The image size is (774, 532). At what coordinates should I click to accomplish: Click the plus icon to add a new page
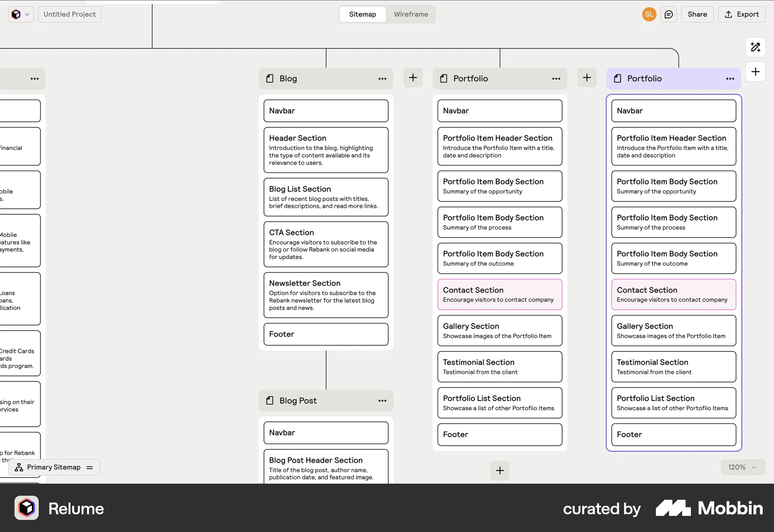[755, 72]
